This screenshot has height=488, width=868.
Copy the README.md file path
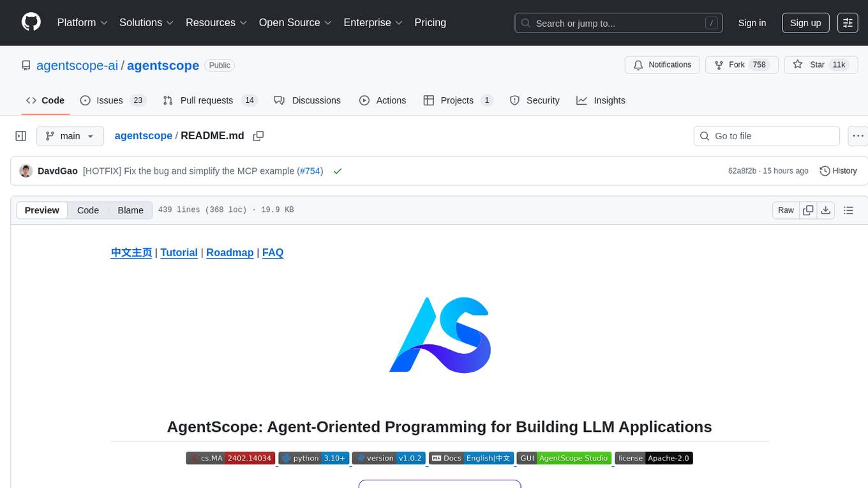click(x=258, y=136)
